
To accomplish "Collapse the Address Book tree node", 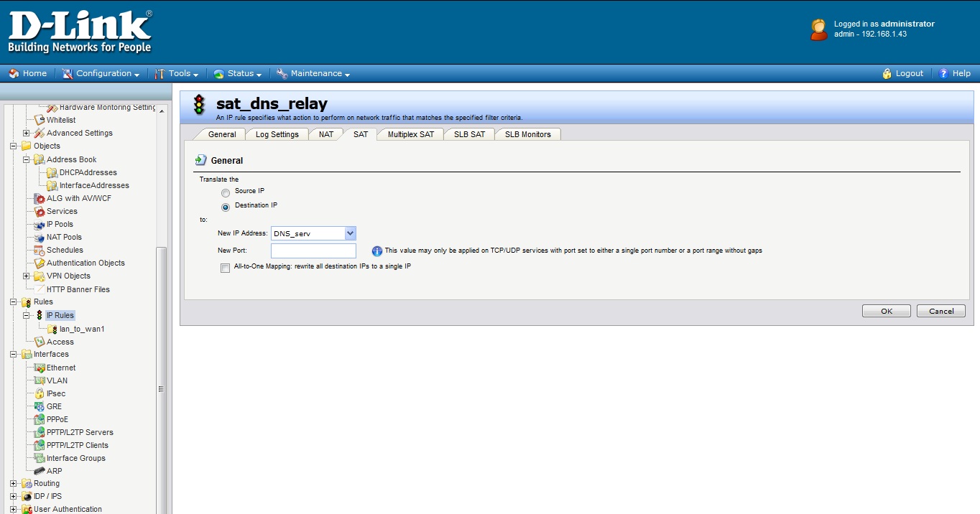I will (x=26, y=159).
